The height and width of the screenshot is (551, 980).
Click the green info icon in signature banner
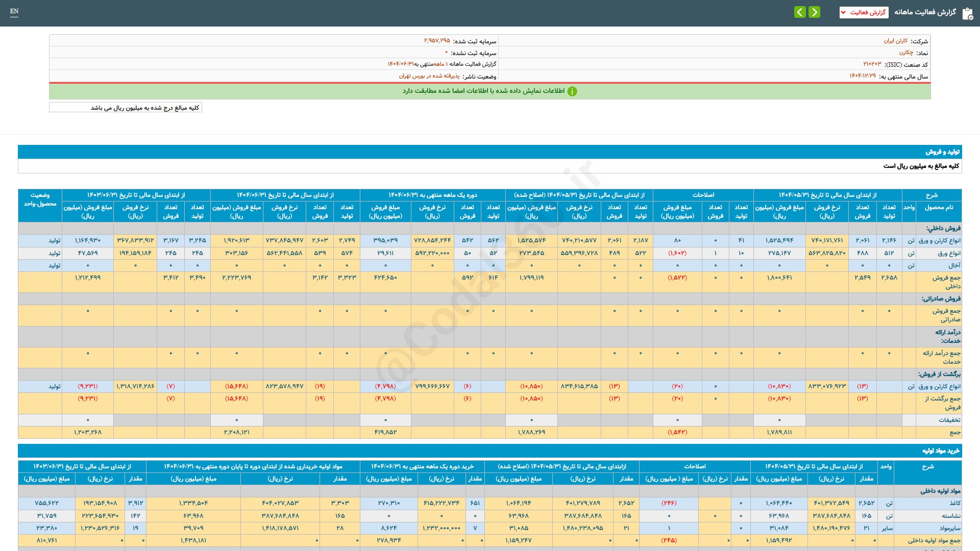(x=572, y=91)
